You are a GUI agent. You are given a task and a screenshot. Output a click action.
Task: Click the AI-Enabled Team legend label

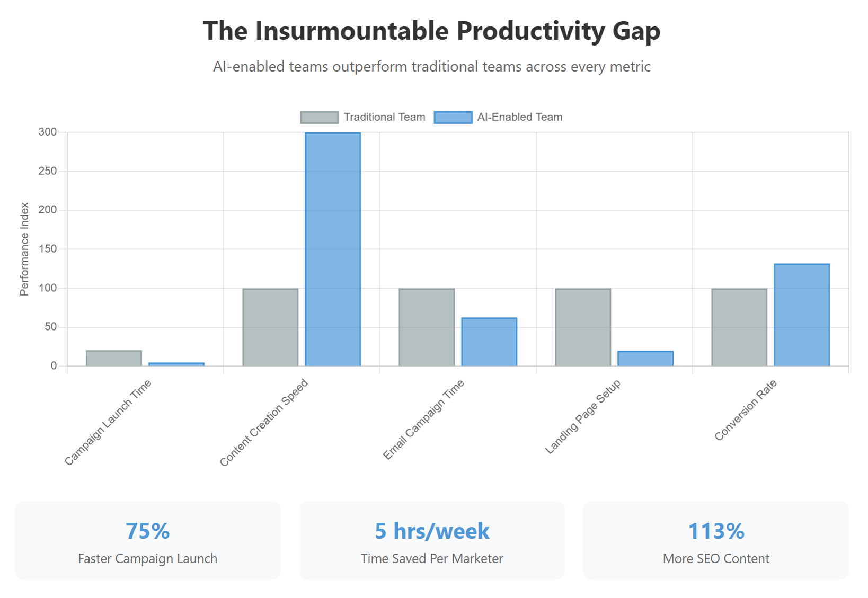tap(520, 117)
